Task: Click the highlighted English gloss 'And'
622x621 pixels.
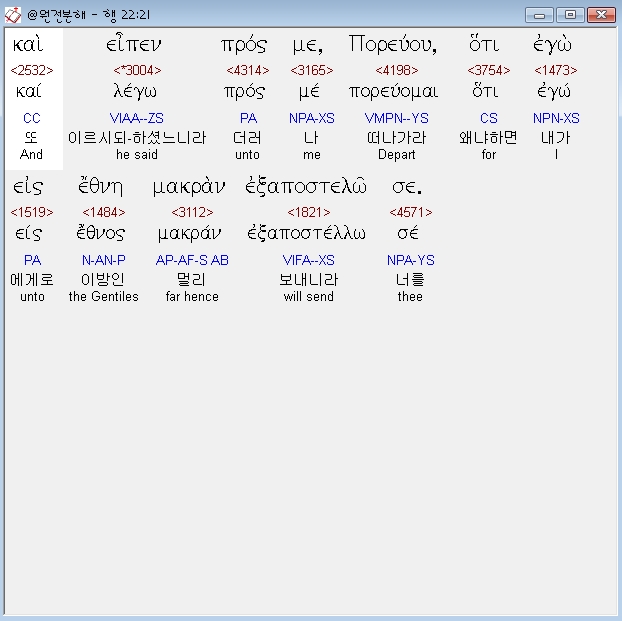Action: [x=31, y=155]
